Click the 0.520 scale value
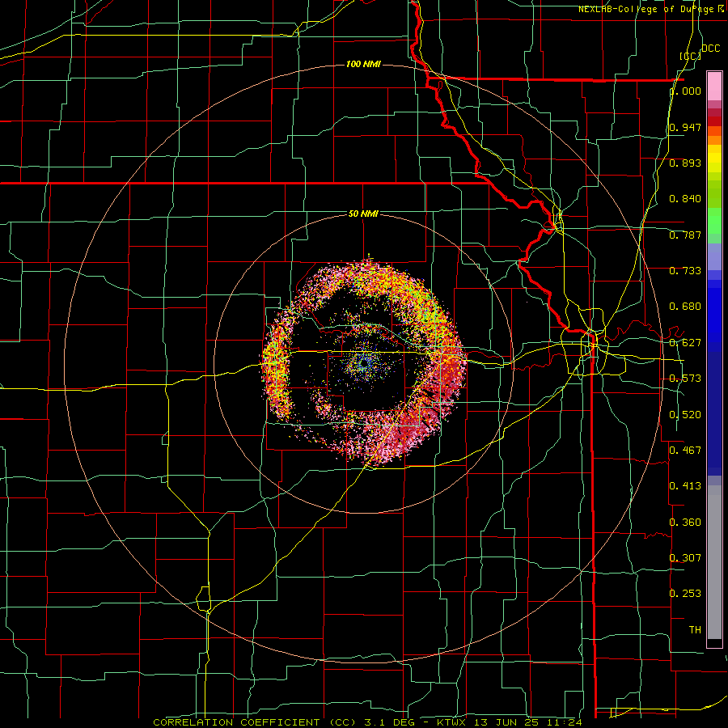Viewport: 728px width, 728px height. (x=685, y=415)
